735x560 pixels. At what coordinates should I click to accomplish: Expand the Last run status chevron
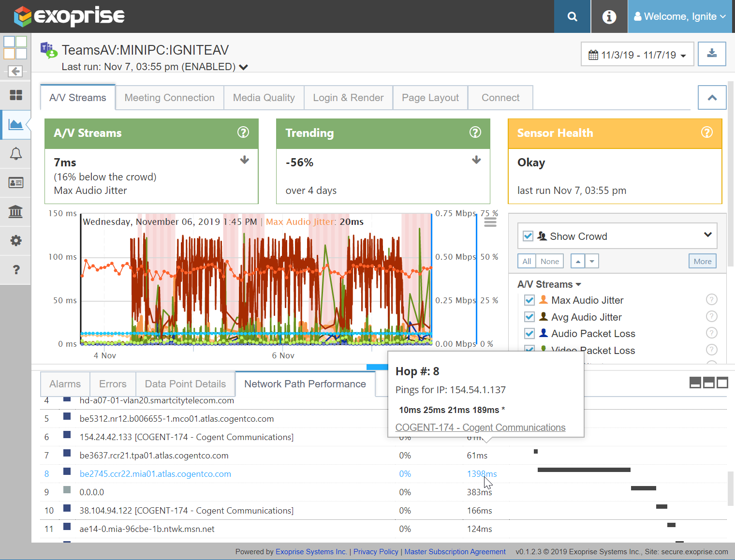pyautogui.click(x=243, y=67)
